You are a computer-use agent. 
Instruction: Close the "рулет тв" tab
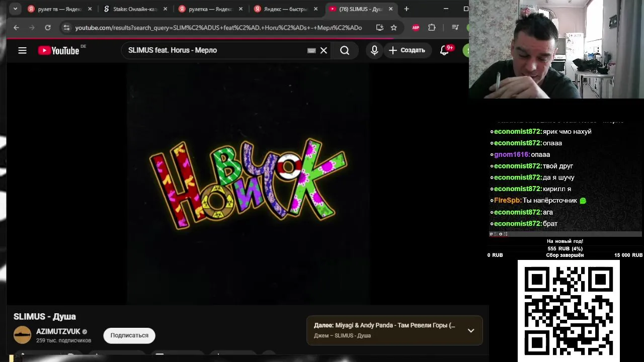90,9
